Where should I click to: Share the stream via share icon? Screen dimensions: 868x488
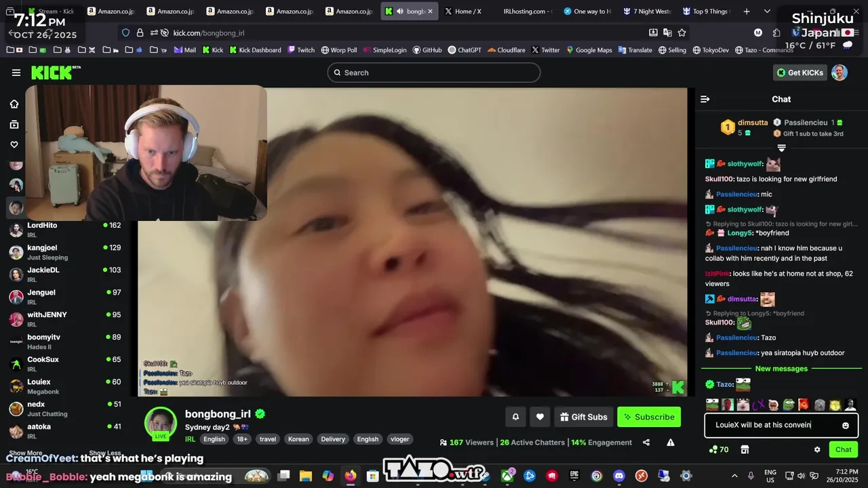pyautogui.click(x=646, y=443)
